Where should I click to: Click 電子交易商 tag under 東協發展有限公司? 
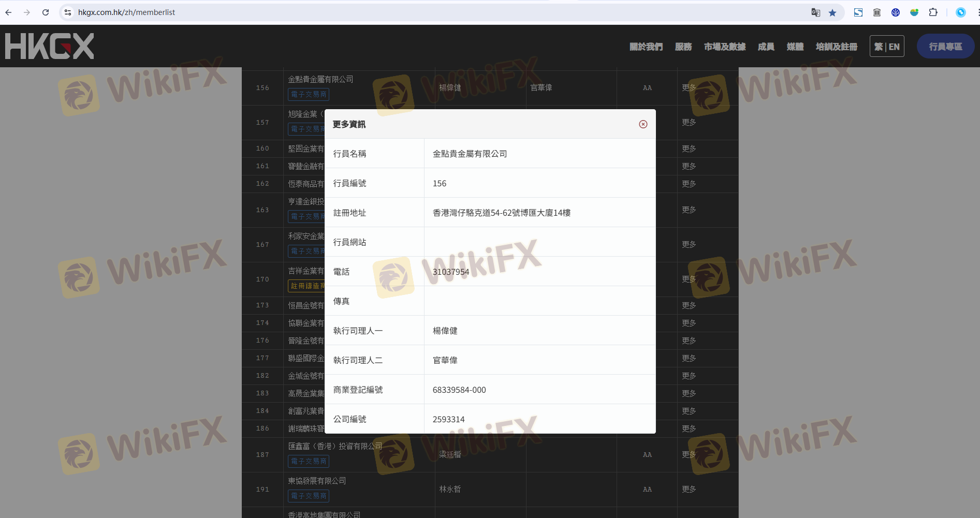tap(309, 496)
